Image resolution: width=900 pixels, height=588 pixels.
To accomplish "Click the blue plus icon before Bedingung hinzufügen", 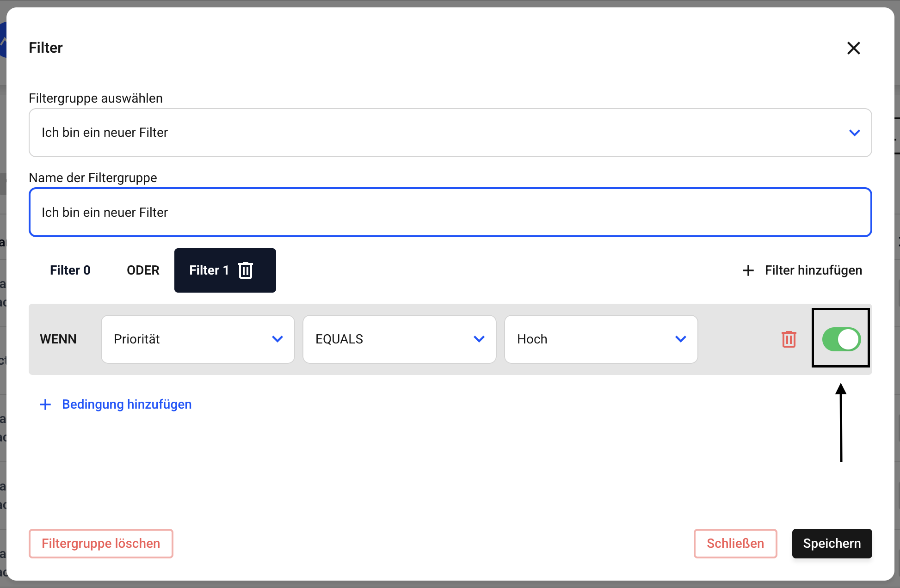I will 45,404.
